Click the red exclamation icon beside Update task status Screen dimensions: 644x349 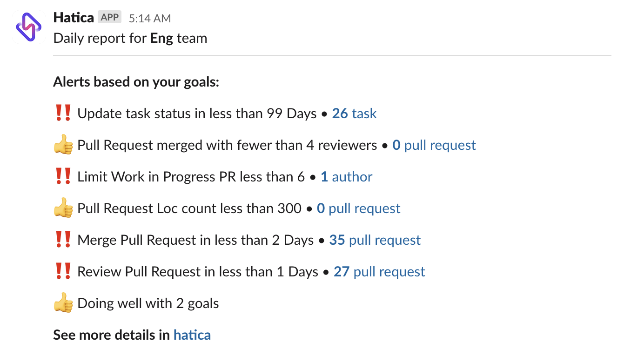[63, 114]
